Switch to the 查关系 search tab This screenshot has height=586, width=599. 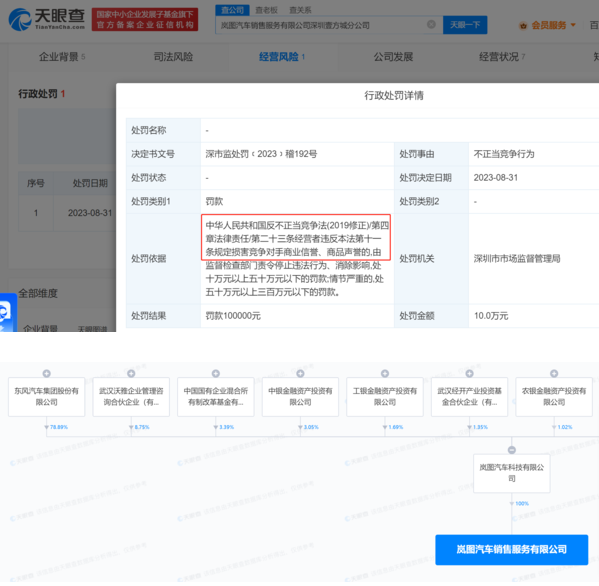click(x=300, y=10)
